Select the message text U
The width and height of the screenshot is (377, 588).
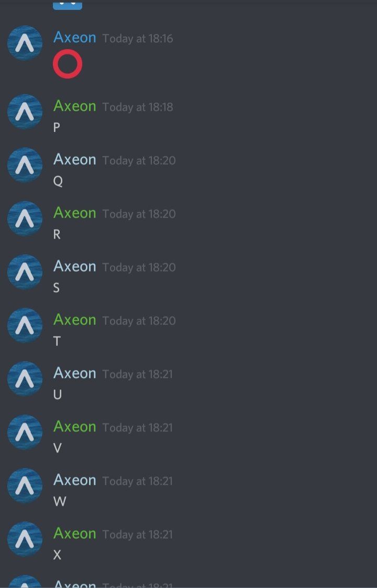[x=58, y=395]
